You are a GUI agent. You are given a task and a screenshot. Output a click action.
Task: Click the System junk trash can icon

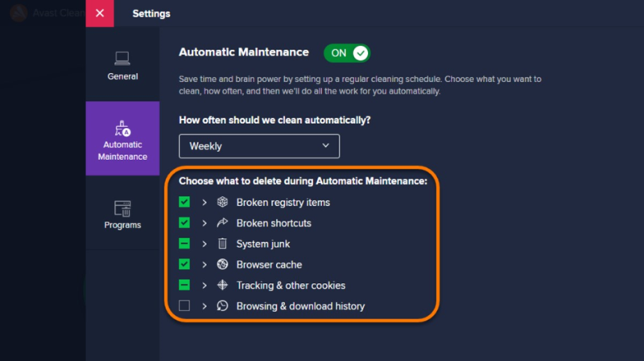click(x=222, y=244)
